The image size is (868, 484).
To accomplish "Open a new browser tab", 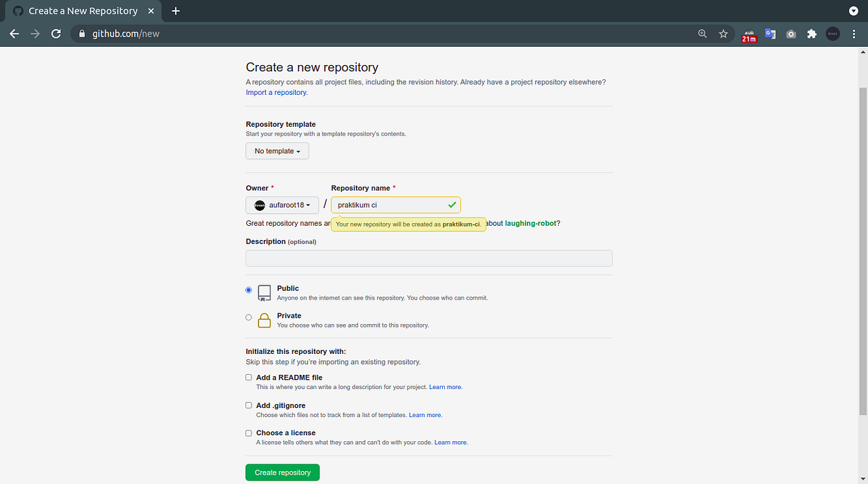I will (x=176, y=11).
